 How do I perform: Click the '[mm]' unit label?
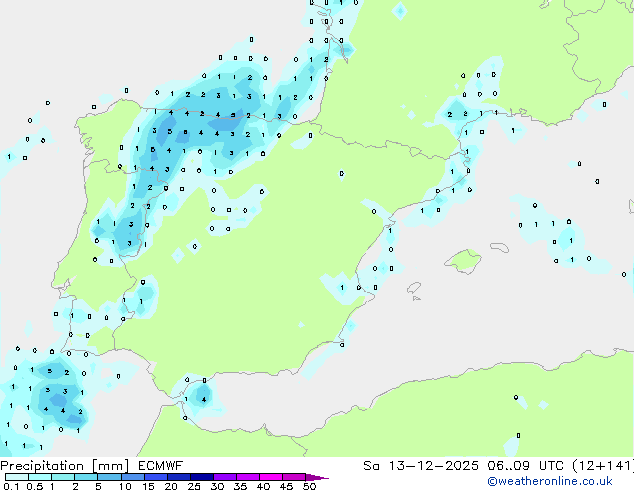tap(110, 466)
